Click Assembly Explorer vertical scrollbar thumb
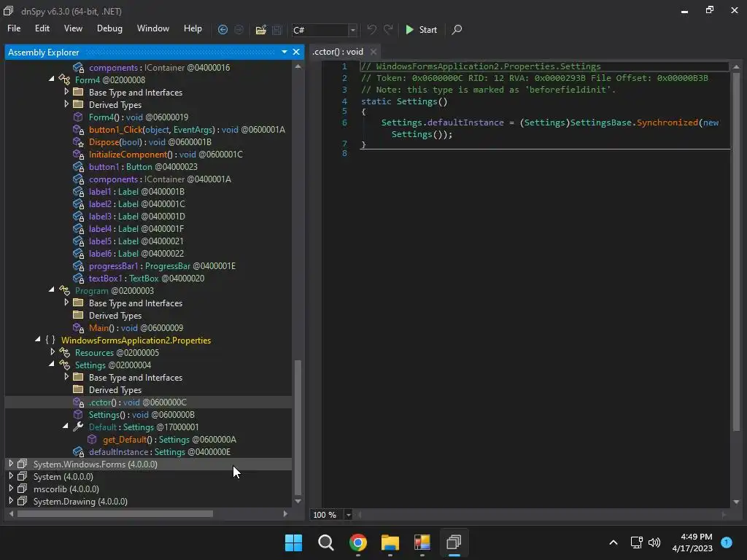 [298, 427]
